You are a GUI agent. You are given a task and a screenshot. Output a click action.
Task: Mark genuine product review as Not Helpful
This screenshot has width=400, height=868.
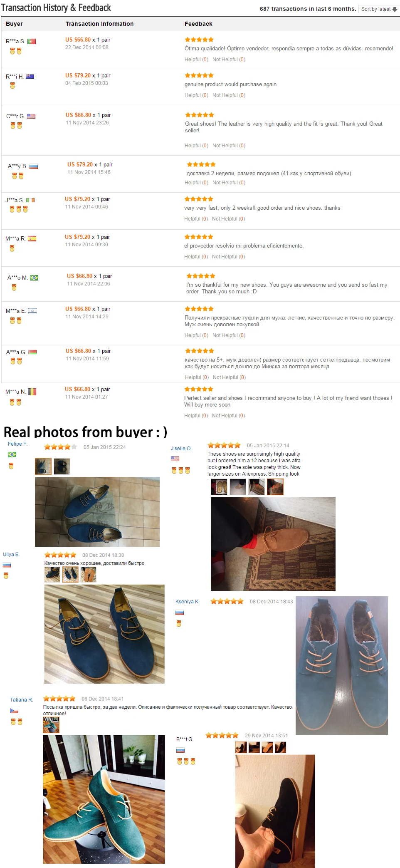click(x=229, y=95)
